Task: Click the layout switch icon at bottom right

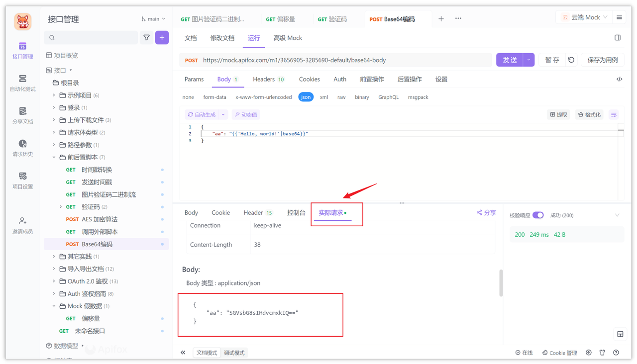Action: pyautogui.click(x=620, y=334)
